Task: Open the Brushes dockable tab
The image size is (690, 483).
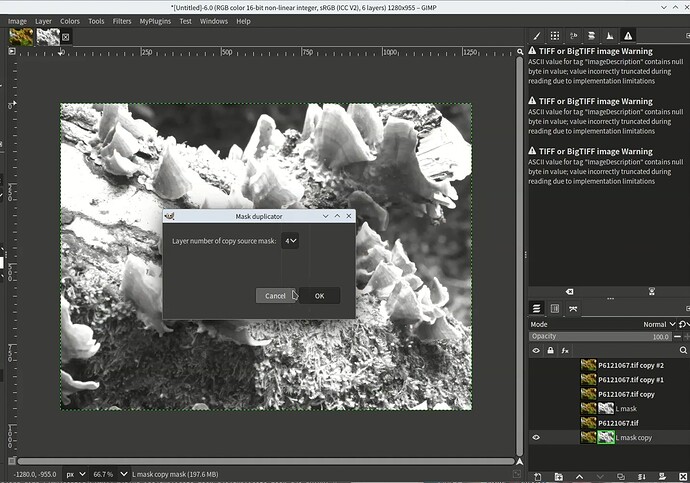Action: point(536,36)
